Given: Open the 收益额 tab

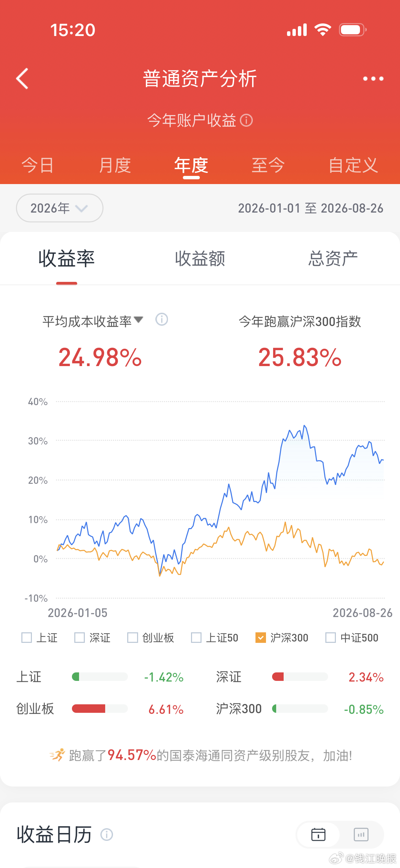Looking at the screenshot, I should 200,258.
